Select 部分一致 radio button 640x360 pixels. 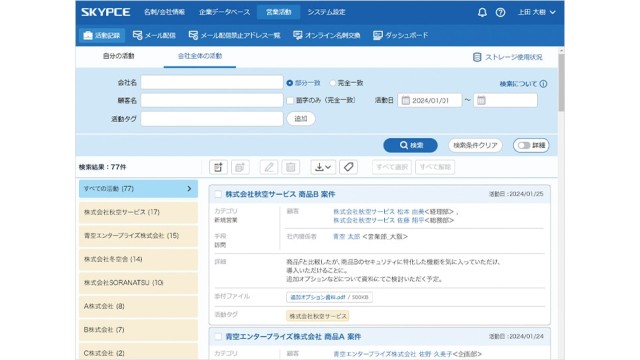pyautogui.click(x=289, y=83)
